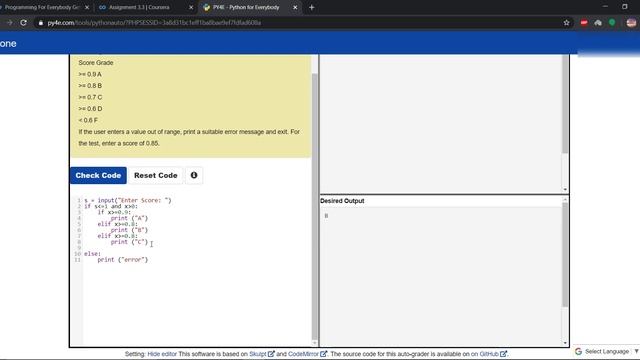This screenshot has height=360, width=640.
Task: Open the green circle extension icon
Action: [612, 23]
